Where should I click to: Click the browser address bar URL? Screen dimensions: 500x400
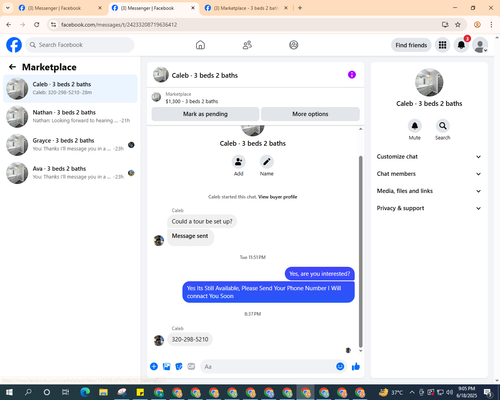point(119,25)
